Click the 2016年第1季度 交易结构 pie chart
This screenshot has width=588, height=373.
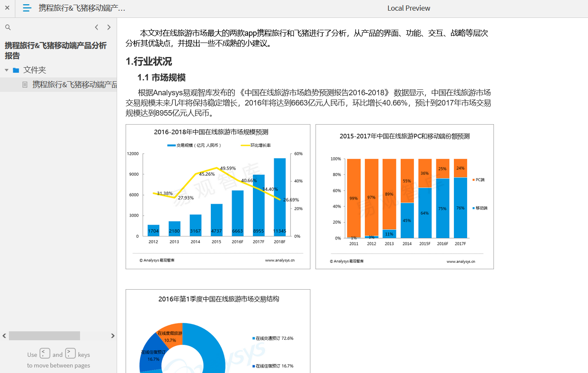coord(218,331)
